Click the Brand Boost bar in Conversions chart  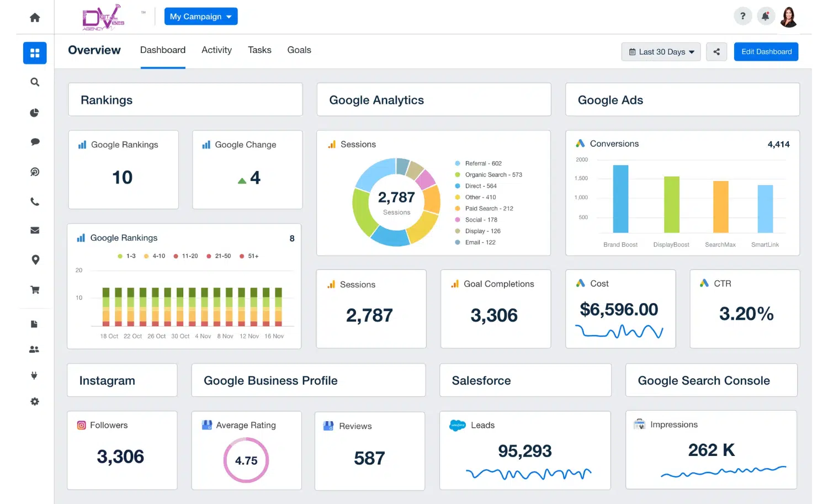tap(620, 199)
